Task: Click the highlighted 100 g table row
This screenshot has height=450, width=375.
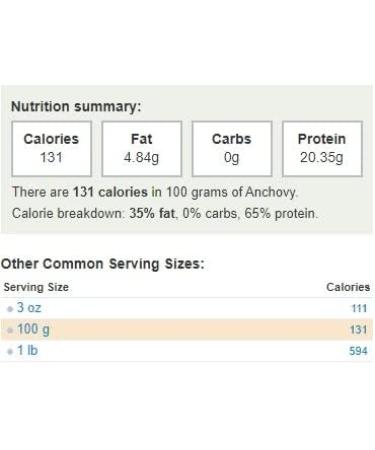Action: (x=187, y=329)
